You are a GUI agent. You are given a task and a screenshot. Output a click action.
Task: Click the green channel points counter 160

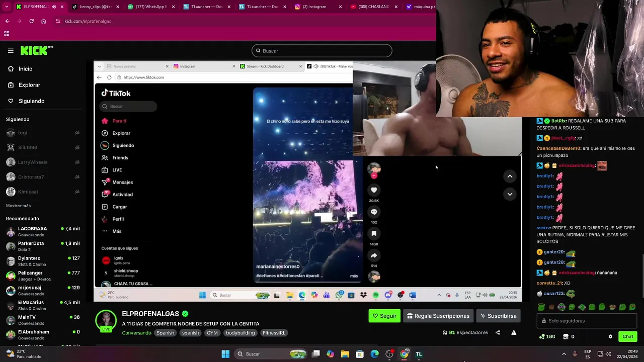pos(547,336)
